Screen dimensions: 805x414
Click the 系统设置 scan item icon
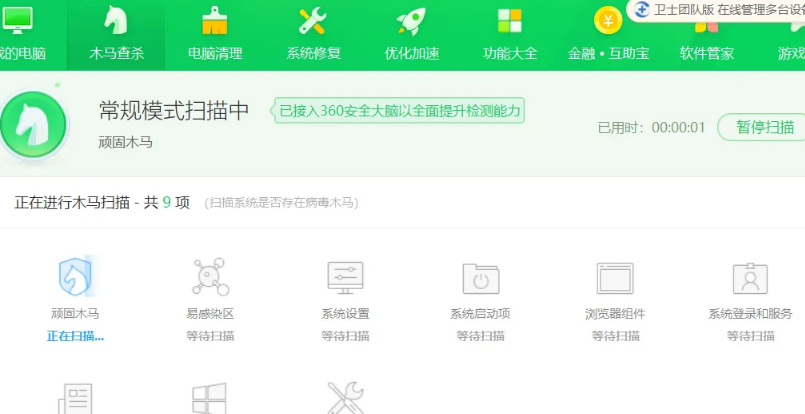[345, 276]
